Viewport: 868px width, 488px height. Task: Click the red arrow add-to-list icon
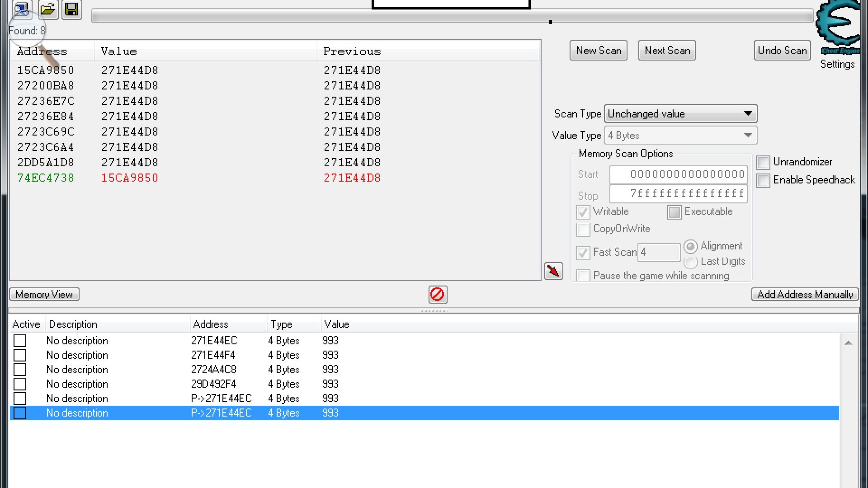[553, 271]
